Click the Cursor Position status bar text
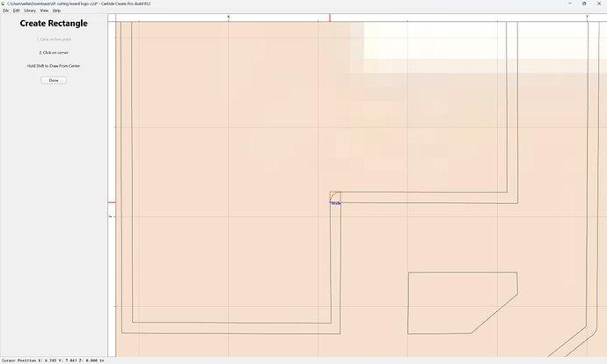Viewport: 607px width, 364px height. (53, 360)
